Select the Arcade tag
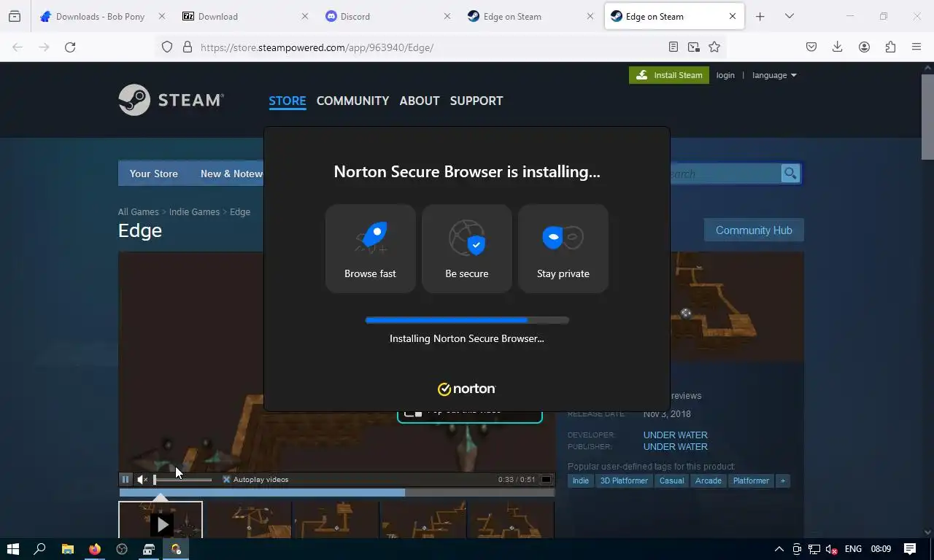This screenshot has width=934, height=560. tap(708, 481)
